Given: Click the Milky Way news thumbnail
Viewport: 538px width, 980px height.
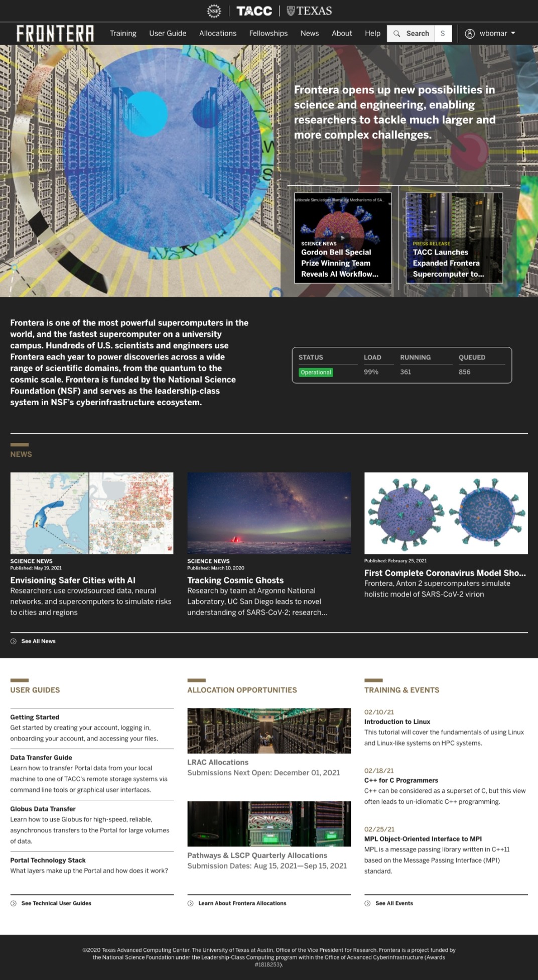Looking at the screenshot, I should [269, 513].
